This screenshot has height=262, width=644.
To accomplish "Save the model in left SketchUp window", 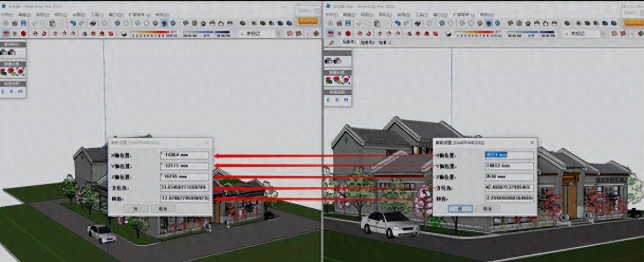I will point(23,23).
